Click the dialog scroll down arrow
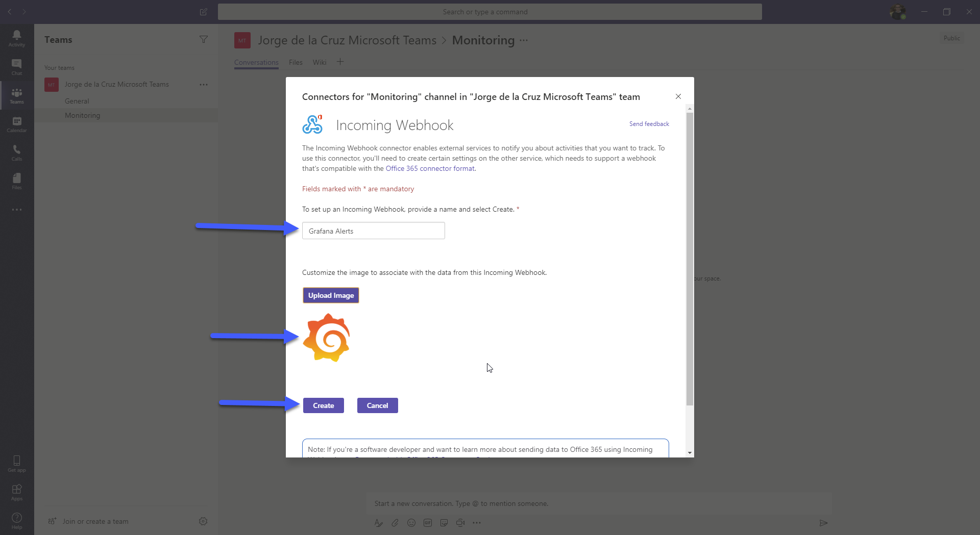Image resolution: width=980 pixels, height=535 pixels. tap(690, 453)
